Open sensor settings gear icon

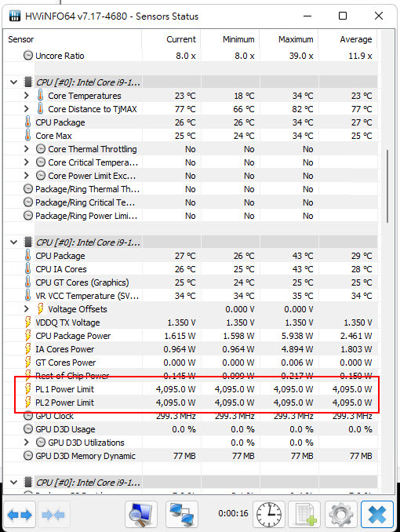pos(341,515)
